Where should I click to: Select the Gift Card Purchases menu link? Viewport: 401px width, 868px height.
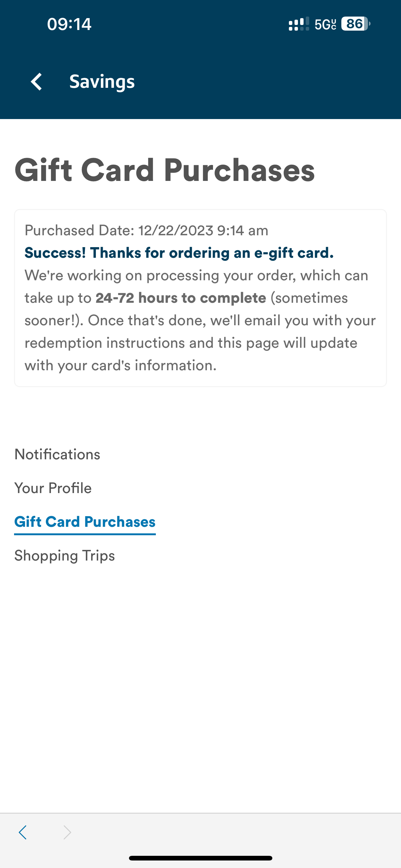[x=85, y=521]
